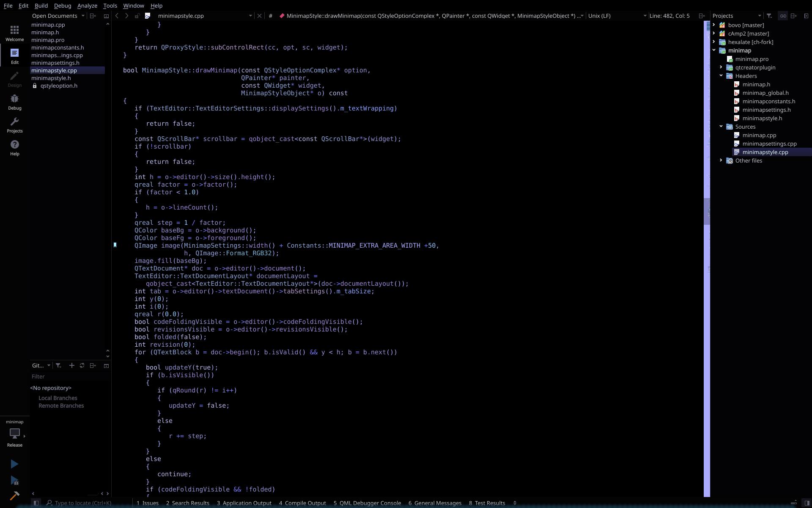
Task: Collapse the Headers folder
Action: point(721,76)
